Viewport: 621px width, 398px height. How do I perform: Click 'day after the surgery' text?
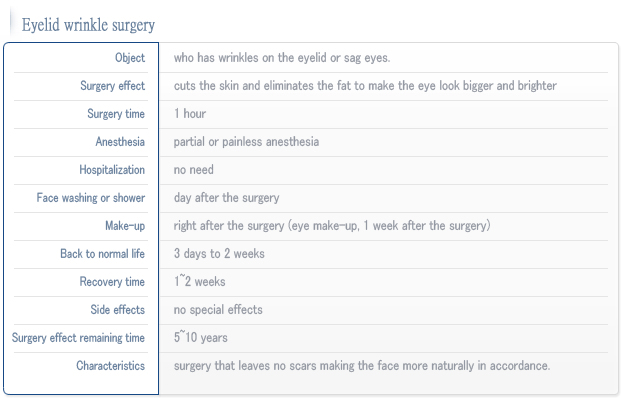tap(227, 198)
